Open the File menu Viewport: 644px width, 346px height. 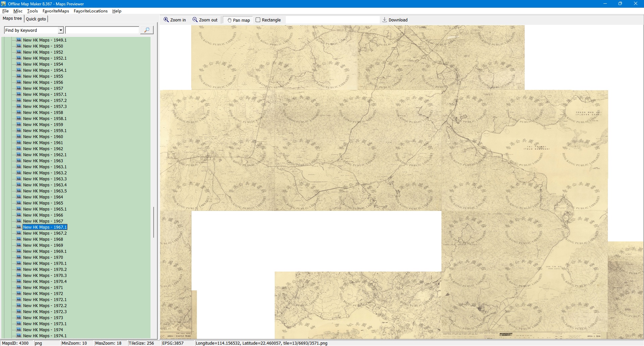click(5, 11)
